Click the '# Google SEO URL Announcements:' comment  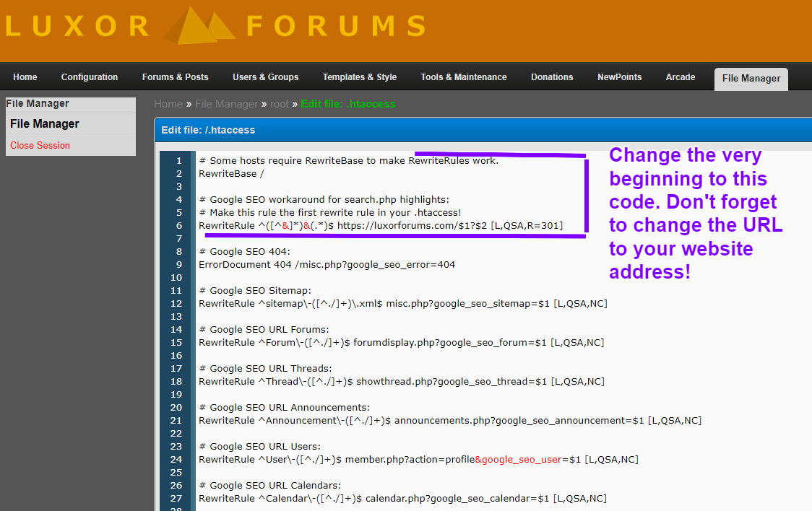(x=285, y=408)
